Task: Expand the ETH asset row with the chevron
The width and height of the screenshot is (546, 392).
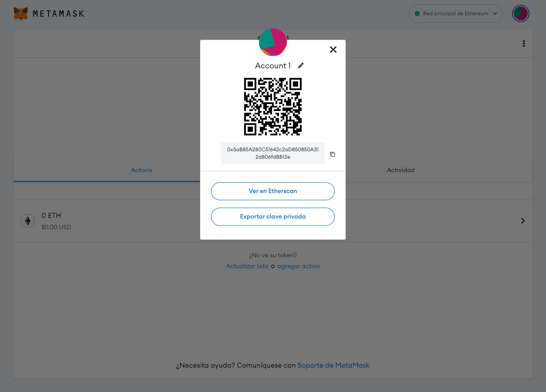Action: coord(523,220)
